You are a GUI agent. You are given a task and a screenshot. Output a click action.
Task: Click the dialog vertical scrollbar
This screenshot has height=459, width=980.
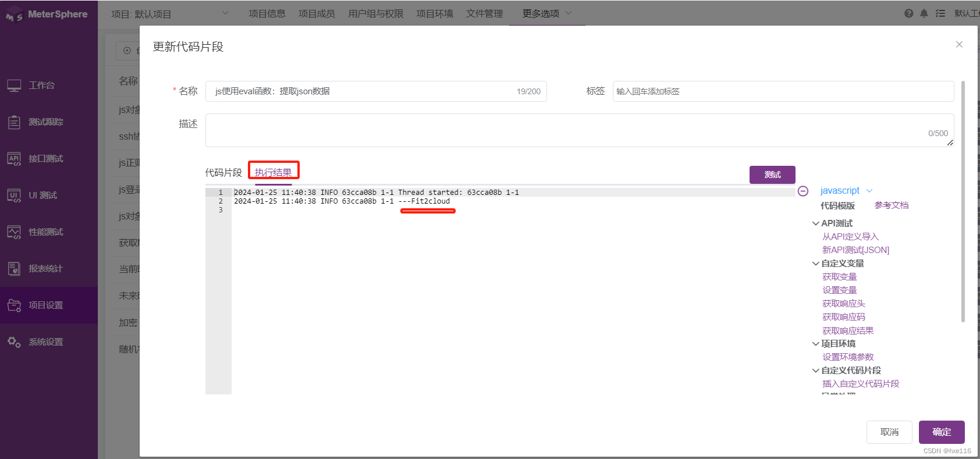tap(963, 201)
